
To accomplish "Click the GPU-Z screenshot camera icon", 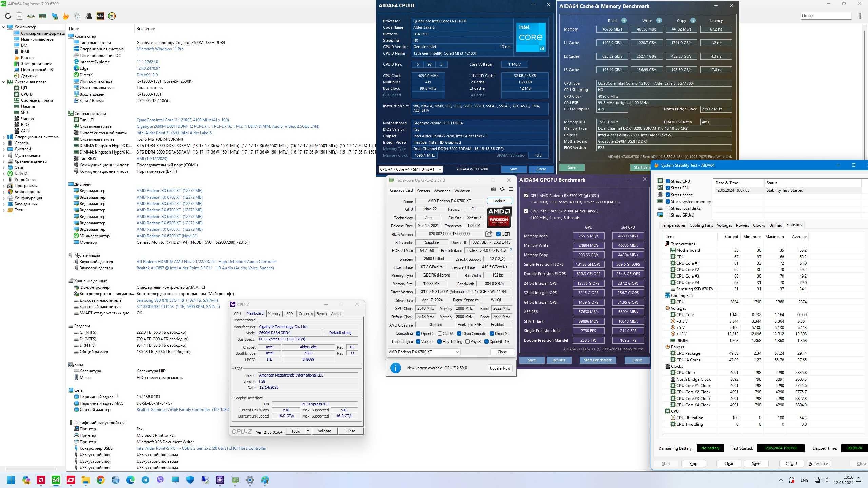I will pos(494,189).
